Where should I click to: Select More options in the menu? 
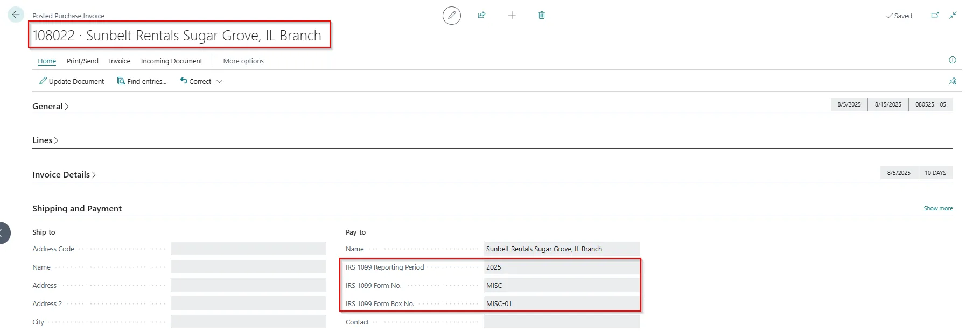coord(243,61)
